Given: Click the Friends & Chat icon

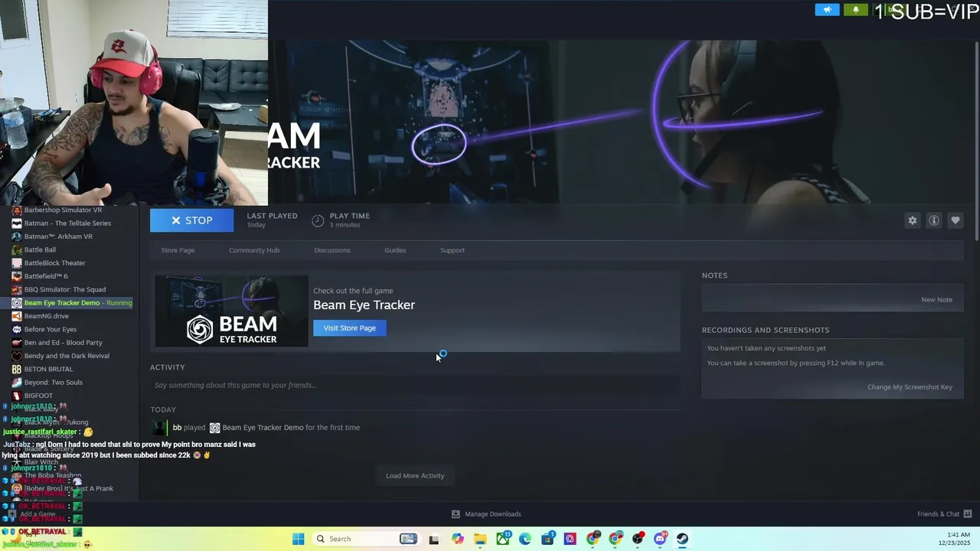Looking at the screenshot, I should click(968, 514).
